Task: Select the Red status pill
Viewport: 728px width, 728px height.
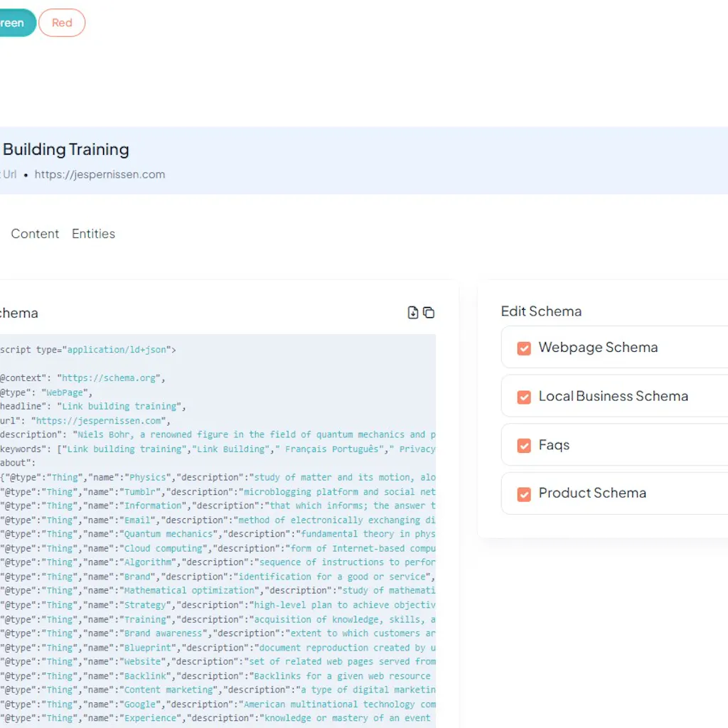Action: (61, 22)
